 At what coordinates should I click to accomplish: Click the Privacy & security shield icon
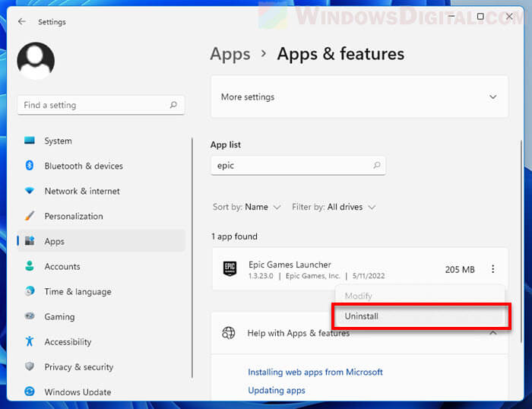click(30, 366)
